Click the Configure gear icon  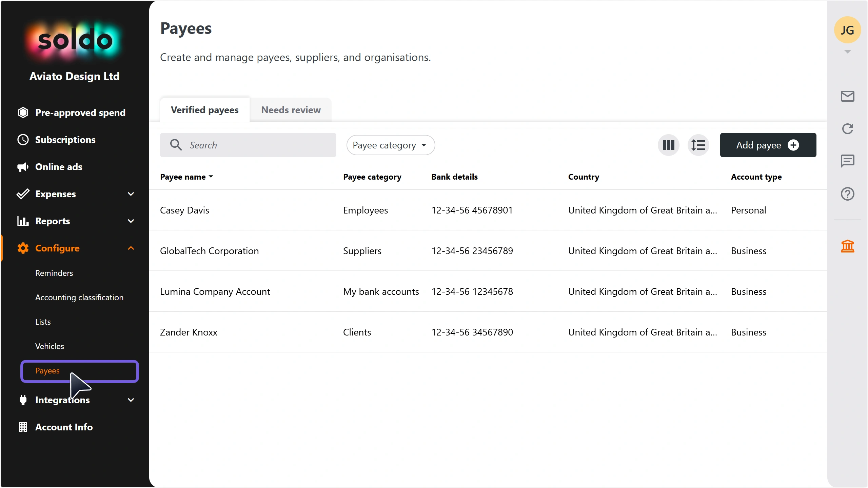(x=23, y=248)
